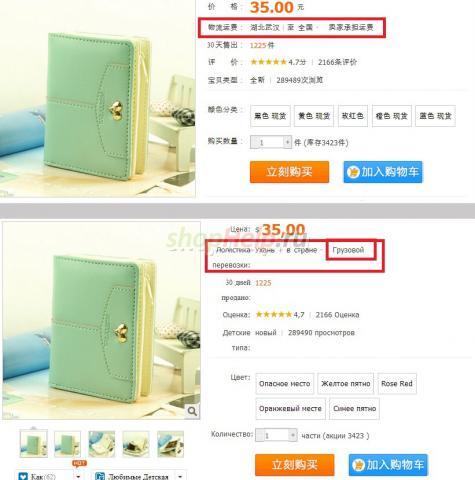Click the magnifier zoom icon on product image
The height and width of the screenshot is (480, 475).
pos(192,411)
